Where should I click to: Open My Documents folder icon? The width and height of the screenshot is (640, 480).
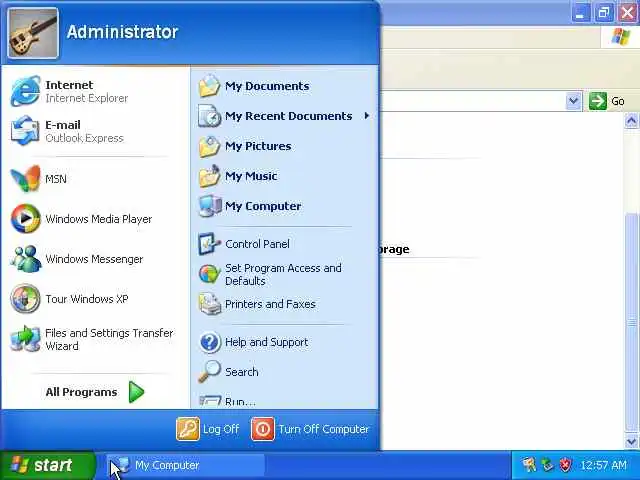(x=209, y=86)
